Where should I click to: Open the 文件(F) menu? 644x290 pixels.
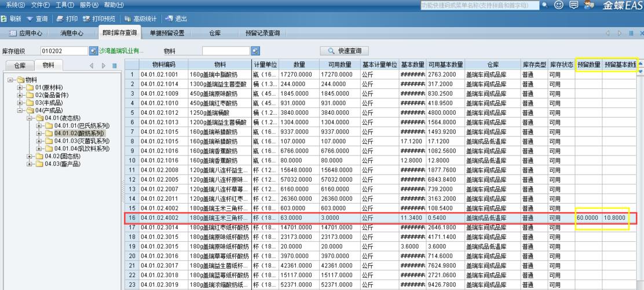41,5
